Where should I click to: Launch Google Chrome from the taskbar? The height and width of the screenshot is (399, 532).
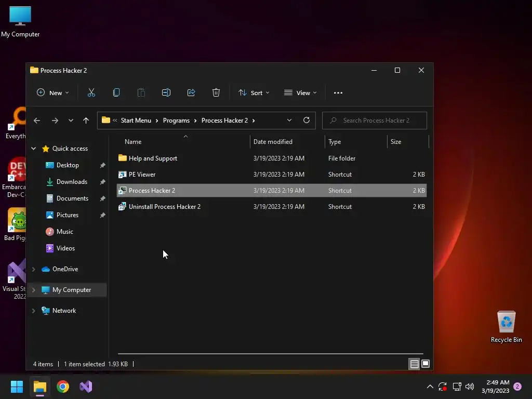click(63, 387)
